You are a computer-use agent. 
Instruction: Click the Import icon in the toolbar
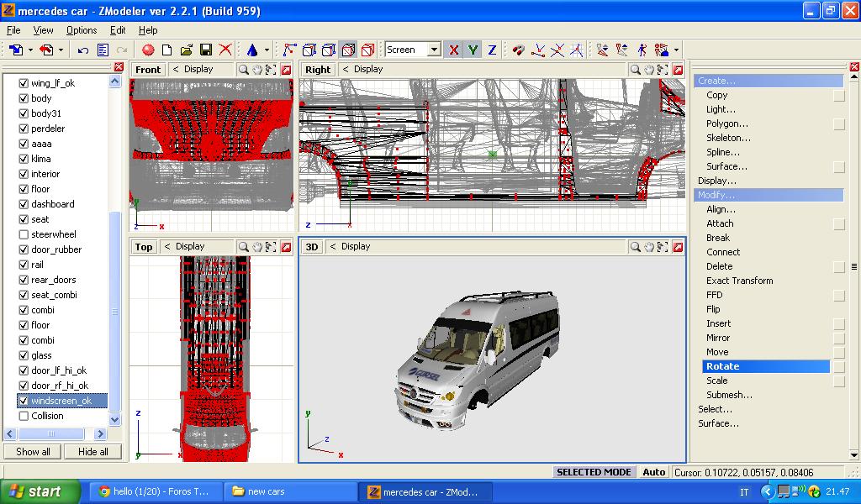(16, 50)
